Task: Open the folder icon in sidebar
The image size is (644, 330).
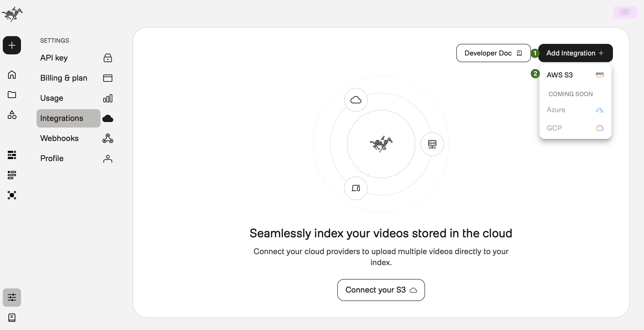Action: tap(12, 95)
